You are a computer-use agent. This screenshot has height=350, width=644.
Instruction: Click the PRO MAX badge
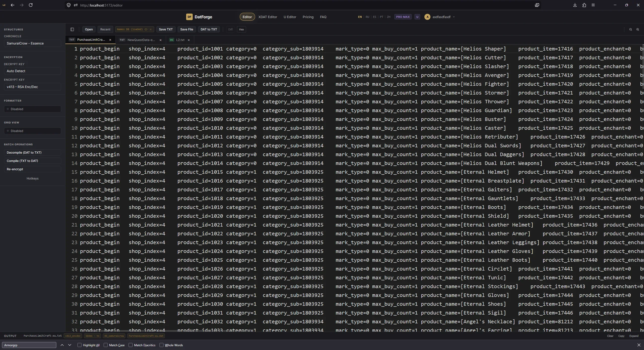tap(403, 17)
